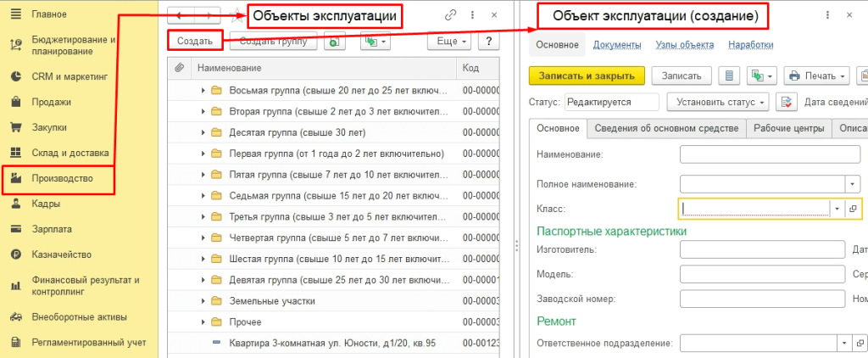Click the attachment paperclip column header
The height and width of the screenshot is (358, 868).
click(179, 68)
